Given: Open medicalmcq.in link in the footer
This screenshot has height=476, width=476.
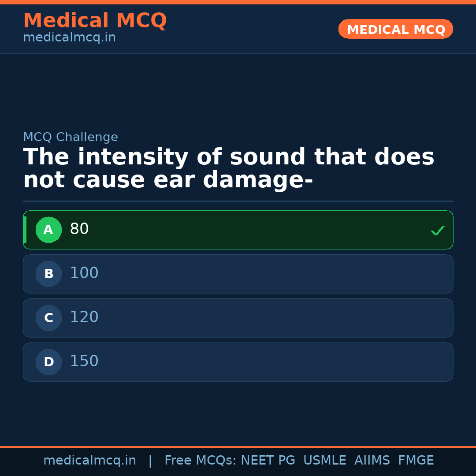Looking at the screenshot, I should 89,461.
